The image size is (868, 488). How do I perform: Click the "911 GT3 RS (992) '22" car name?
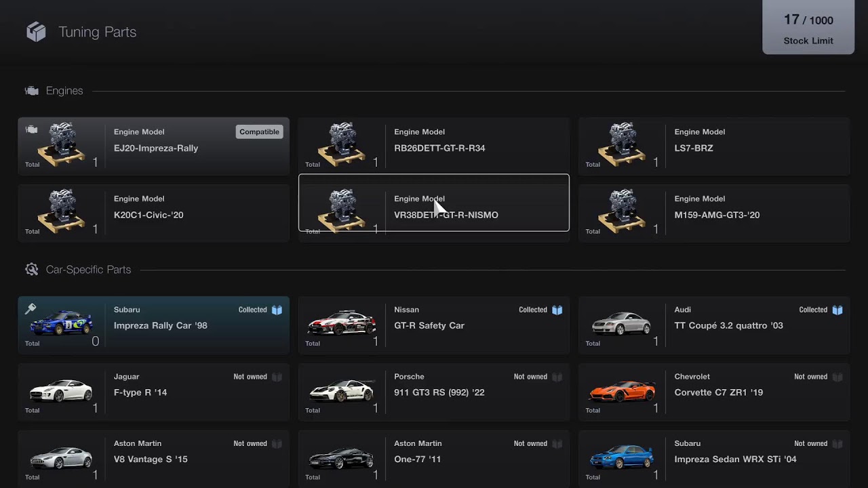[x=439, y=393]
